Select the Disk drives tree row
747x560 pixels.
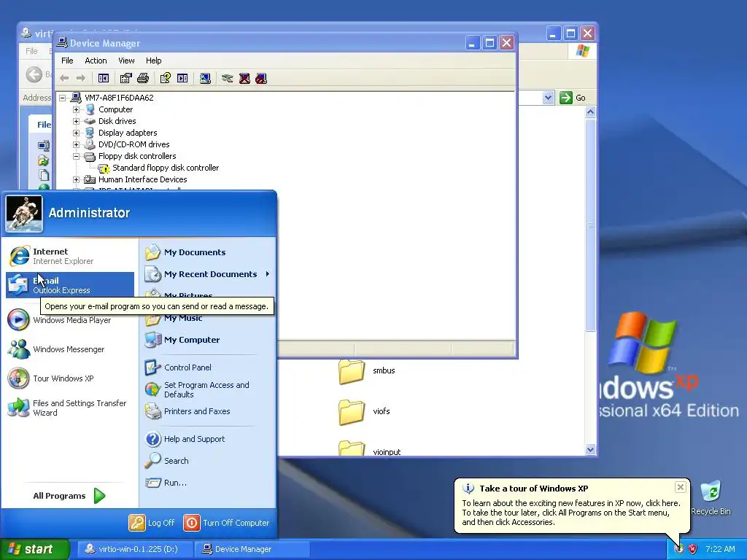click(117, 121)
